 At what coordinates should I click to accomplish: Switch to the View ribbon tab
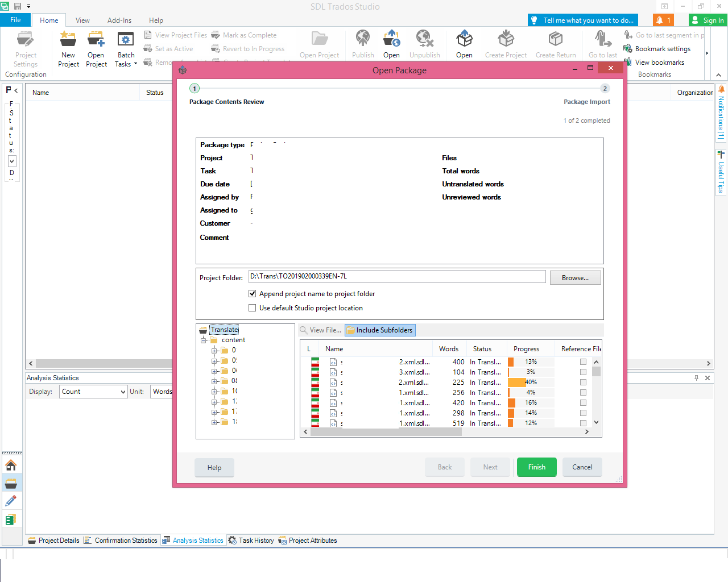82,20
